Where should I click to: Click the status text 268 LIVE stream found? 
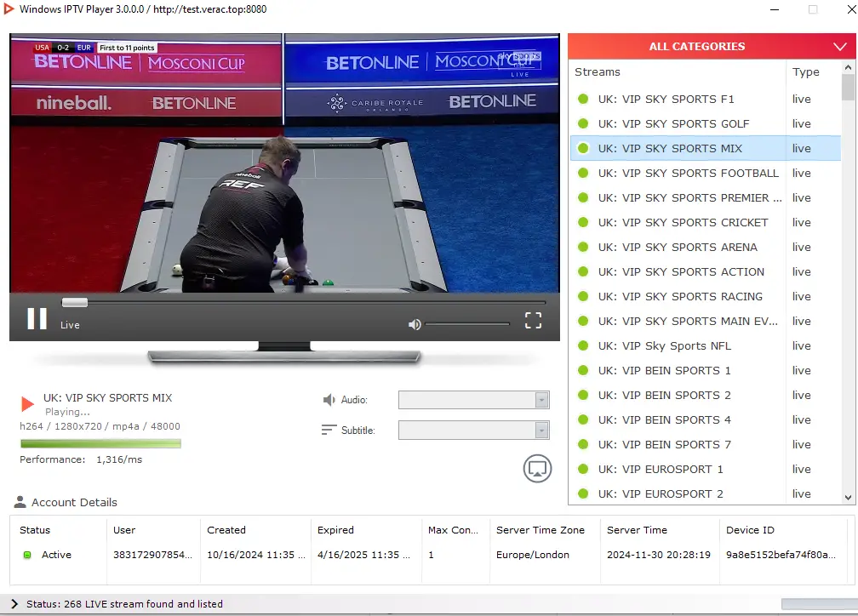125,604
